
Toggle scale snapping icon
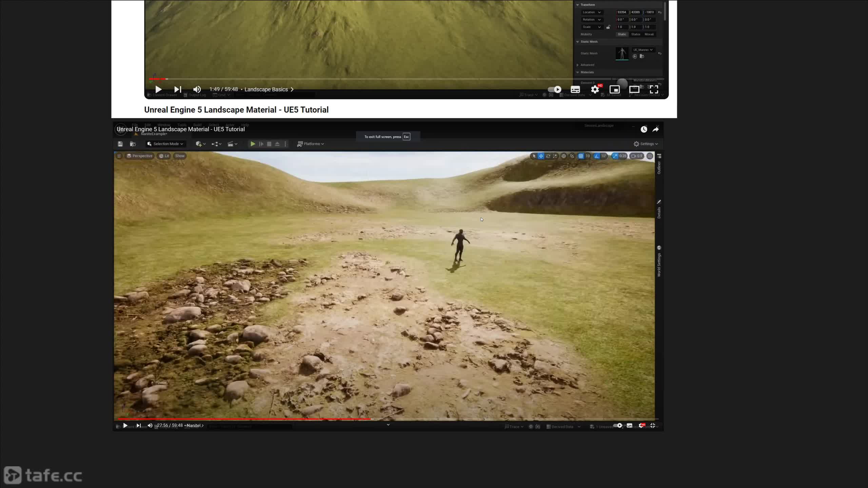coord(615,156)
